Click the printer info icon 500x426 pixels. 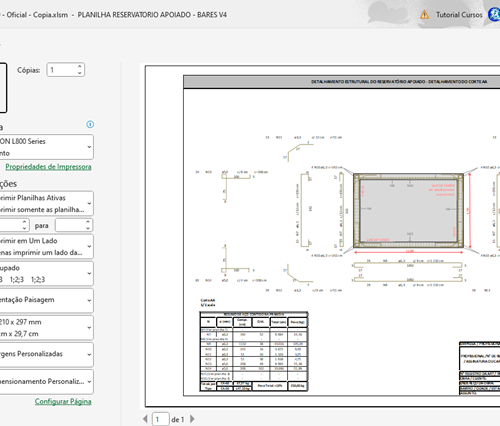90,124
